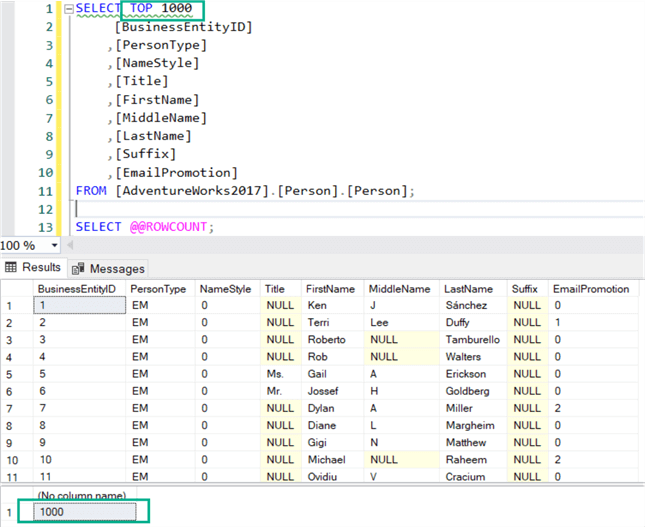Screen dimensions: 645x527
Task: Select the LastName cell 'Sánchez'
Action: point(473,305)
